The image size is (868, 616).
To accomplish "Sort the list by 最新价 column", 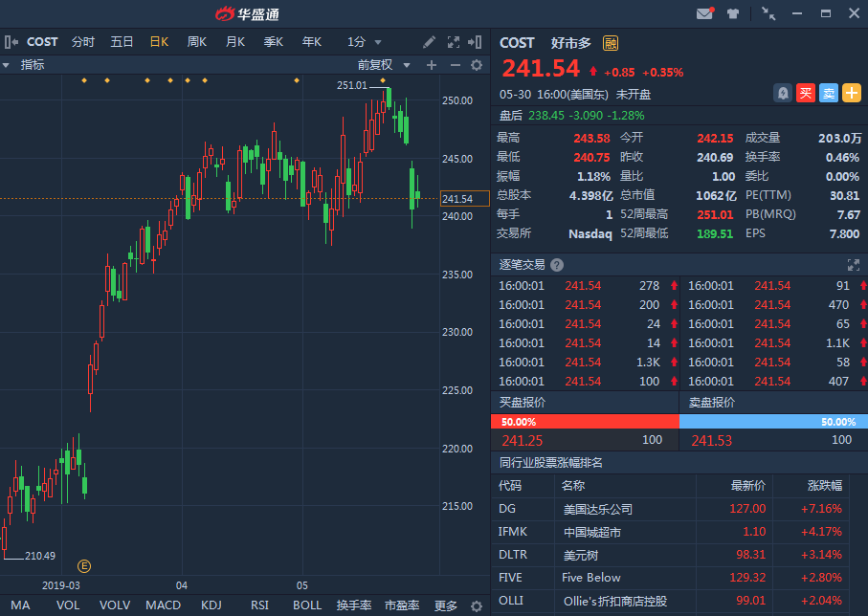I will pos(748,485).
